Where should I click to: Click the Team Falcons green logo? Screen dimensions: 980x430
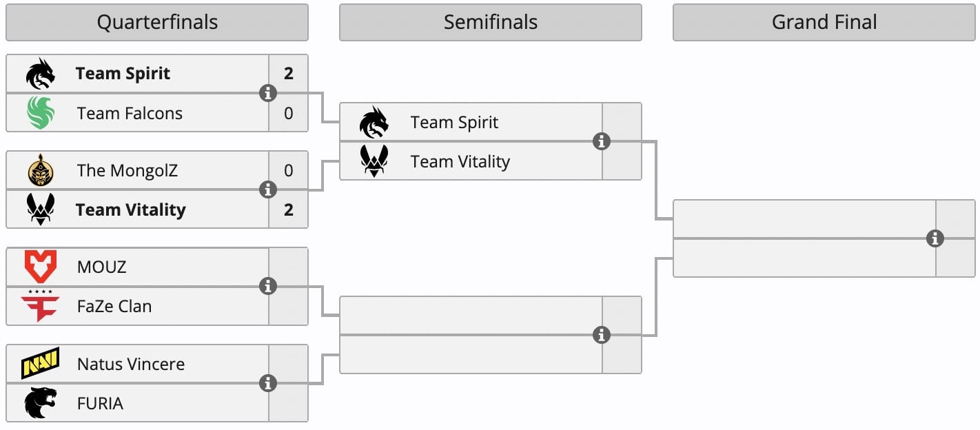point(41,113)
